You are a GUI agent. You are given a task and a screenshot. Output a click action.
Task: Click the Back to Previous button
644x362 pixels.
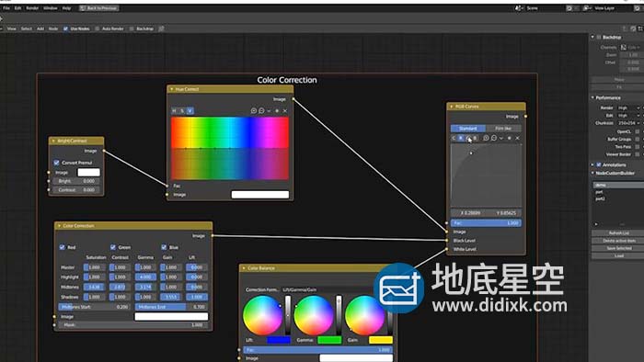click(98, 8)
